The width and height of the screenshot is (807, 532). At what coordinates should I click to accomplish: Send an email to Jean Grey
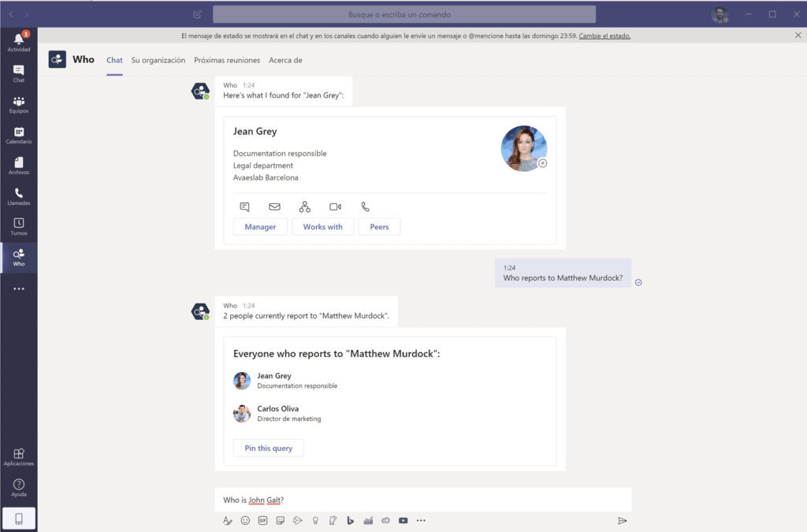(x=274, y=206)
